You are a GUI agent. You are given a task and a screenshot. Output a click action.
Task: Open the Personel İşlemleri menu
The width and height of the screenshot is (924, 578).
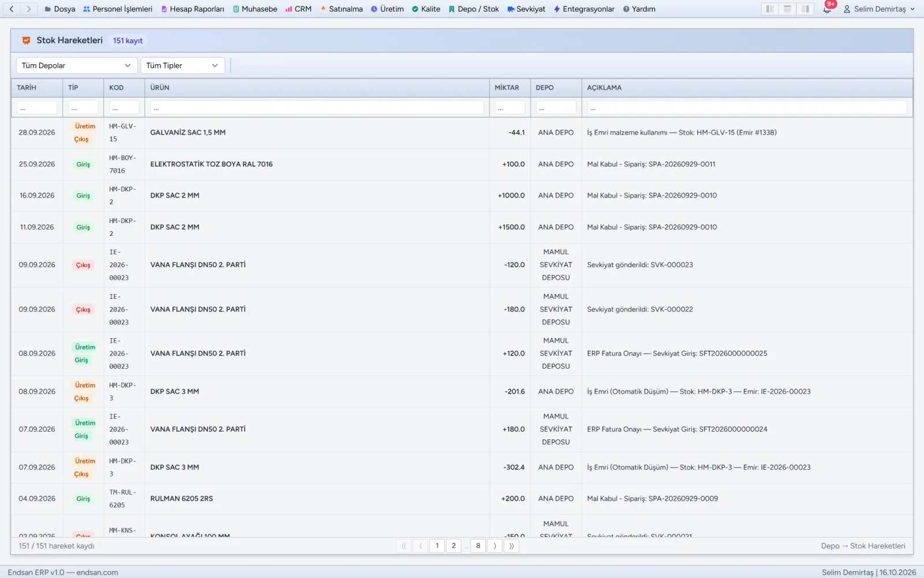click(x=118, y=9)
